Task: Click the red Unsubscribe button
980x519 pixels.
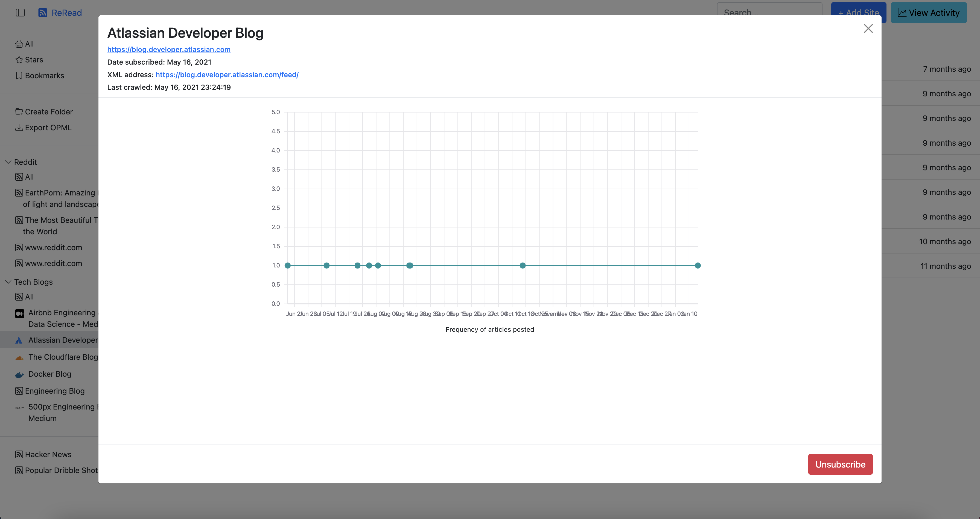Action: [840, 464]
